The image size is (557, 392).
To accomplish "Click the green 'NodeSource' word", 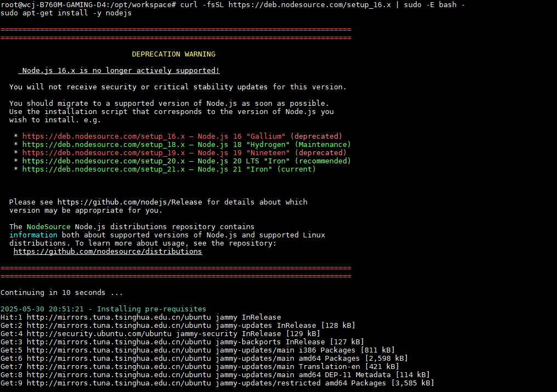I will click(49, 227).
